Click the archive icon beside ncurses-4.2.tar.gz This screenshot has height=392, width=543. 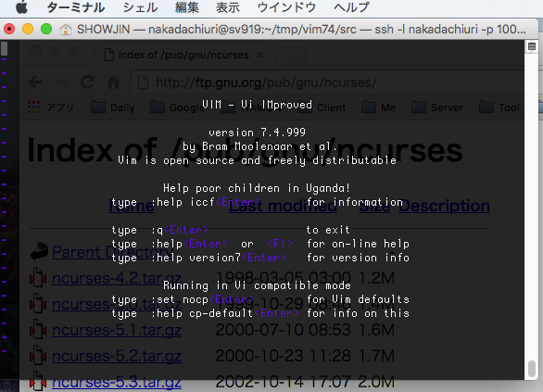coord(38,277)
